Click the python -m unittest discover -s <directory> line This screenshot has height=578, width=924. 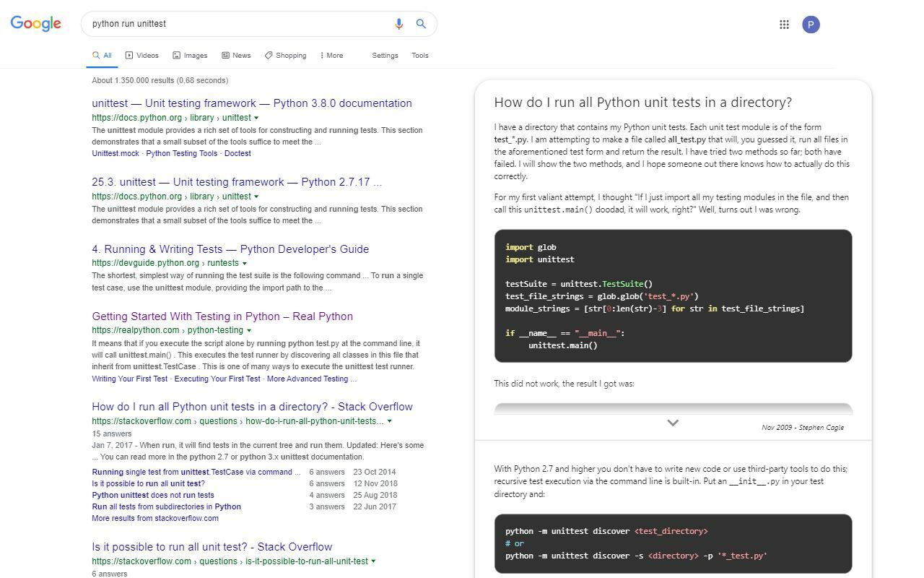click(636, 556)
